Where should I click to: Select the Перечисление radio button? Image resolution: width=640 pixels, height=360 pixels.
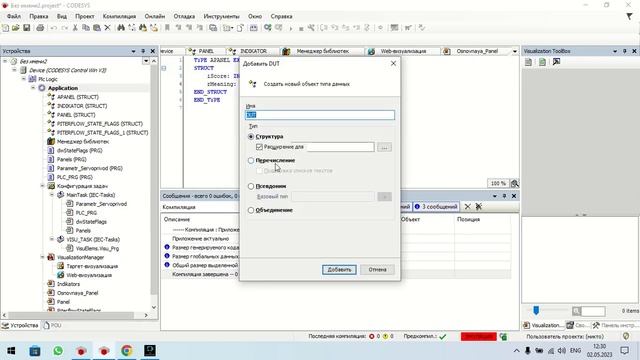tap(251, 160)
